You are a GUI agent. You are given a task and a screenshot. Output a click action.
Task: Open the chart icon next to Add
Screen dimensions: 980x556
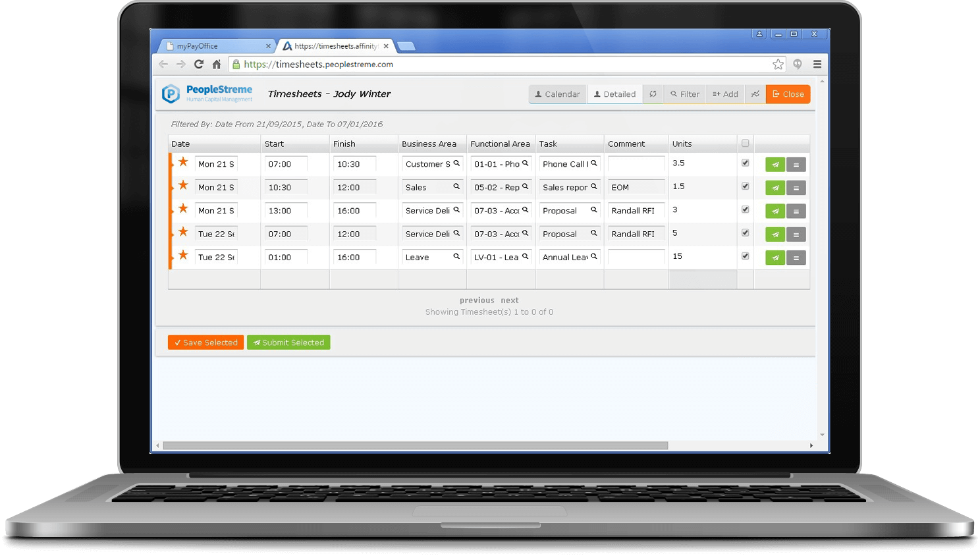[755, 94]
